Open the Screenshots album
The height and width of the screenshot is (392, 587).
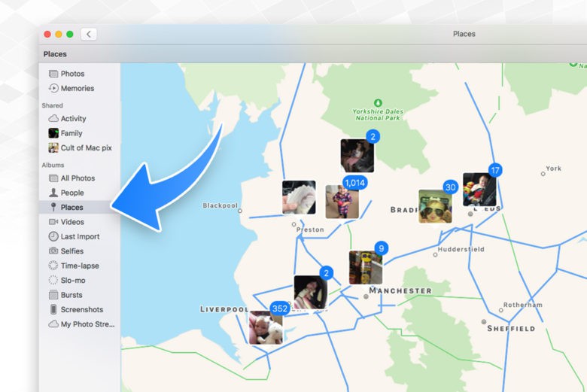click(x=81, y=309)
